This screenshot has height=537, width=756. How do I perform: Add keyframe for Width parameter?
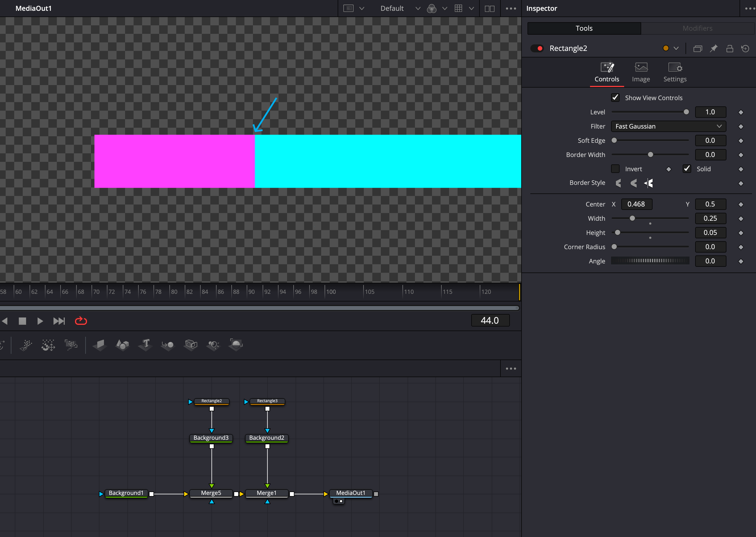click(741, 219)
